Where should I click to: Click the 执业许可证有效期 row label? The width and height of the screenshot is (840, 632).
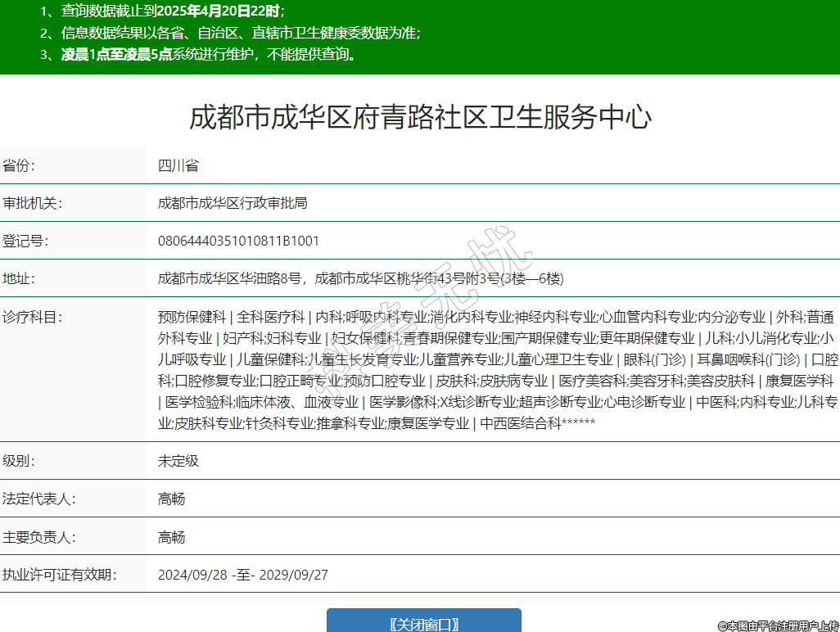[59, 575]
